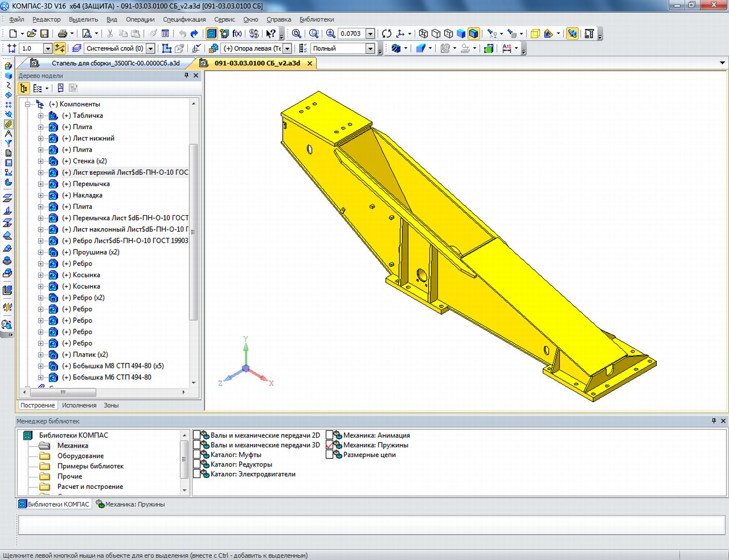This screenshot has width=729, height=560.
Task: Check the Каталог: Редукторы library box
Action: tap(197, 465)
